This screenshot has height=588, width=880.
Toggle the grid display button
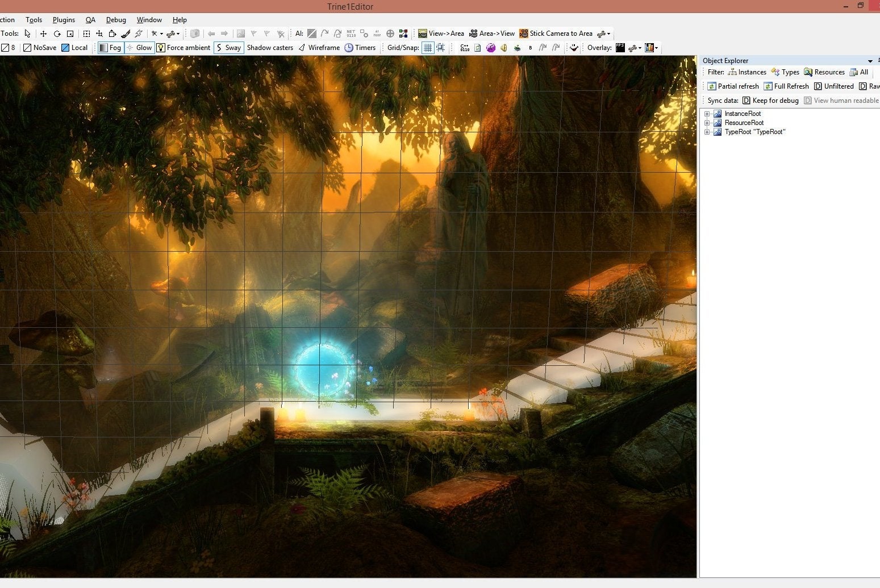click(x=428, y=48)
